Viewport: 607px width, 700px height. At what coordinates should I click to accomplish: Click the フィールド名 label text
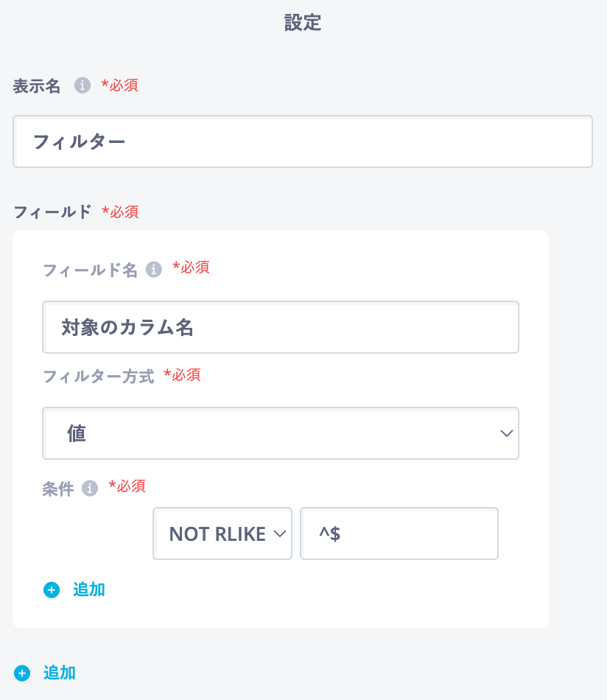pos(90,270)
